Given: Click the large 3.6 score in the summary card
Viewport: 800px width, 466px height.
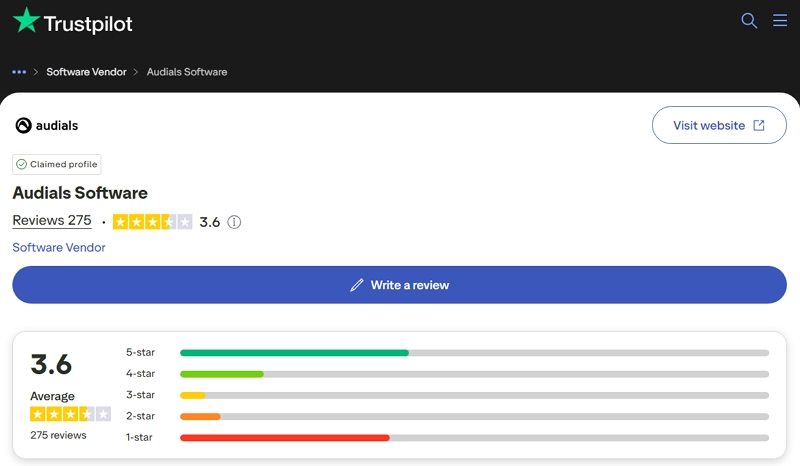Looking at the screenshot, I should tap(51, 364).
